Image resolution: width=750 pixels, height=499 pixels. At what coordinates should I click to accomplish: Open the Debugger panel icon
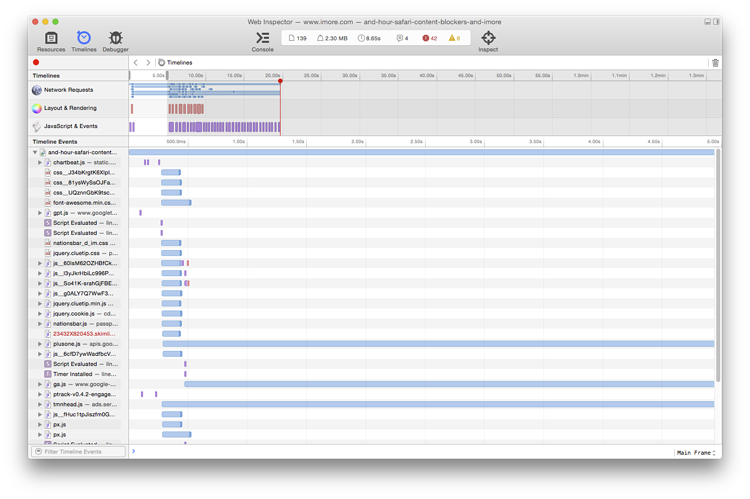click(115, 42)
